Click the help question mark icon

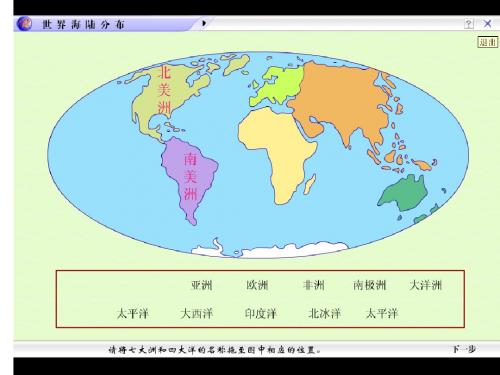(x=468, y=24)
